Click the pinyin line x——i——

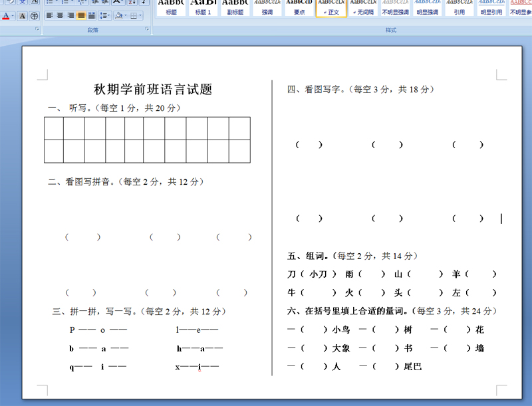click(197, 367)
